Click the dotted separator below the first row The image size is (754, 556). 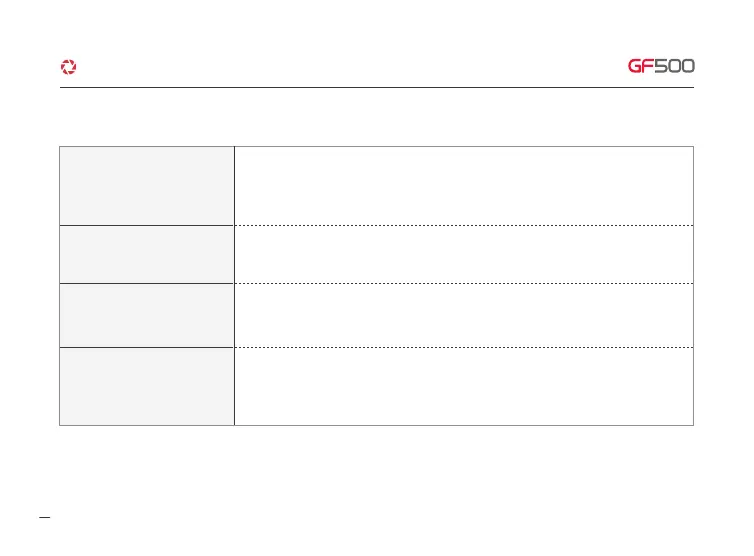[x=464, y=225]
